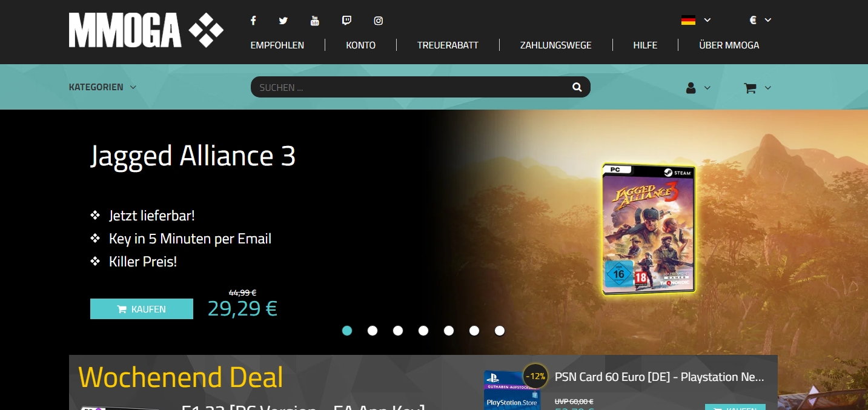This screenshot has height=410, width=868.
Task: Select the fifth carousel slide dot
Action: click(449, 331)
